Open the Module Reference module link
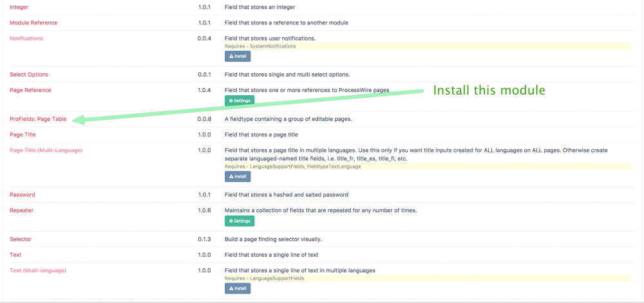 [33, 23]
